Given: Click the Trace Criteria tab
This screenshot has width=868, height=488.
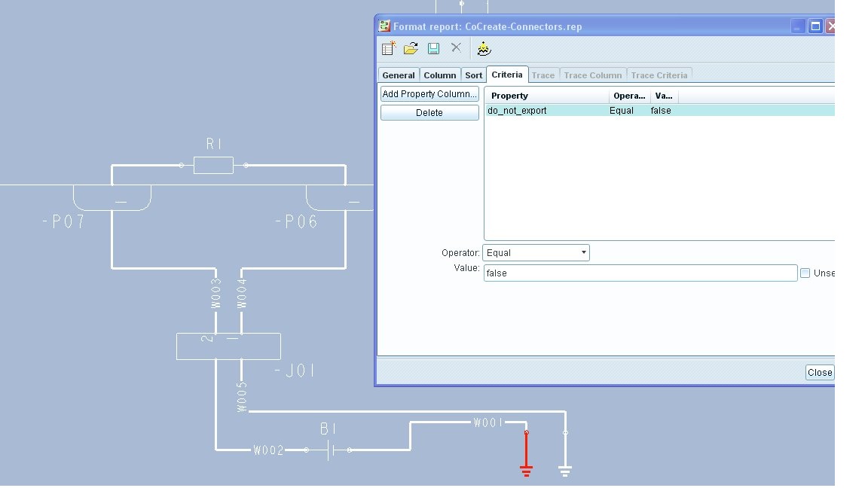Looking at the screenshot, I should (659, 75).
